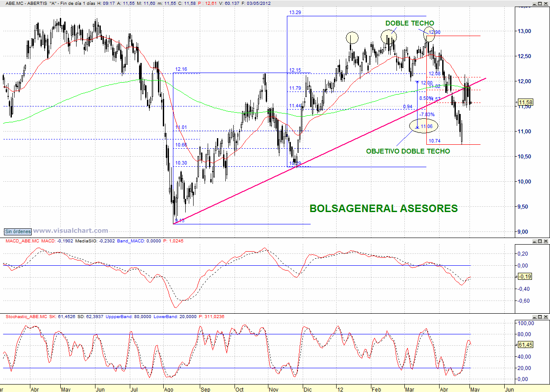Maximize the main price chart pane
This screenshot has height=392, width=550.
tap(539, 4)
